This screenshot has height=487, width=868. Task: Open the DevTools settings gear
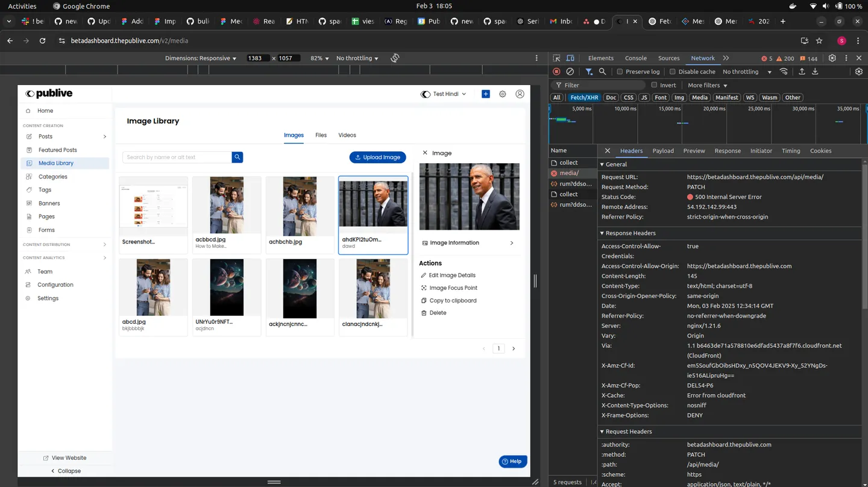click(832, 58)
